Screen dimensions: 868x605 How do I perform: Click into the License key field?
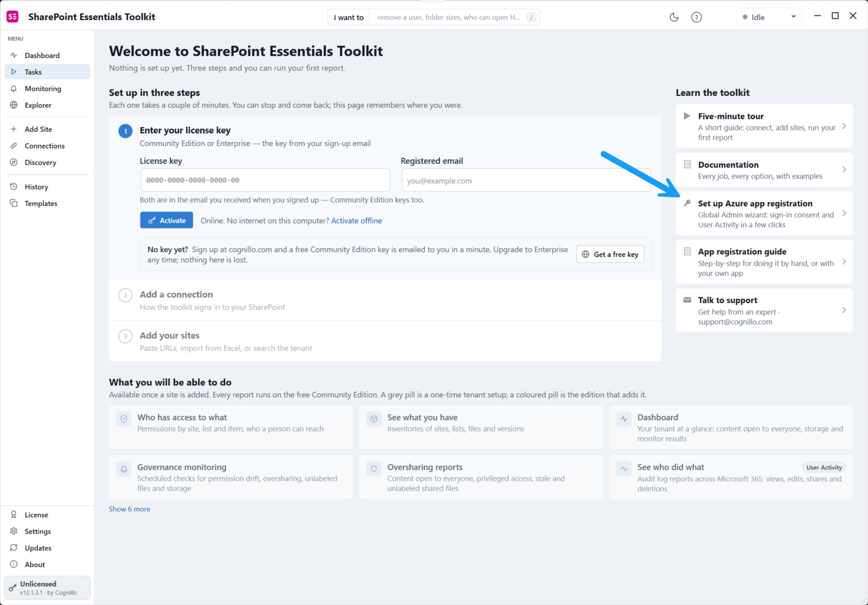click(265, 180)
